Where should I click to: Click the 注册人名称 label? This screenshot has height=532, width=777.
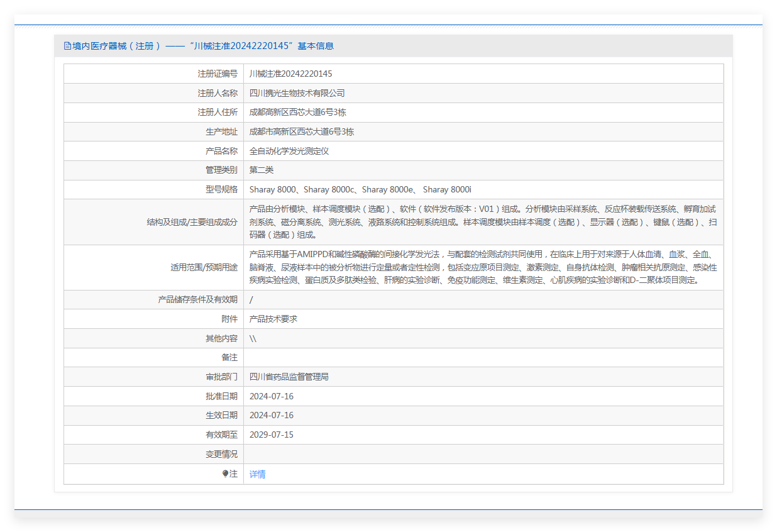218,93
